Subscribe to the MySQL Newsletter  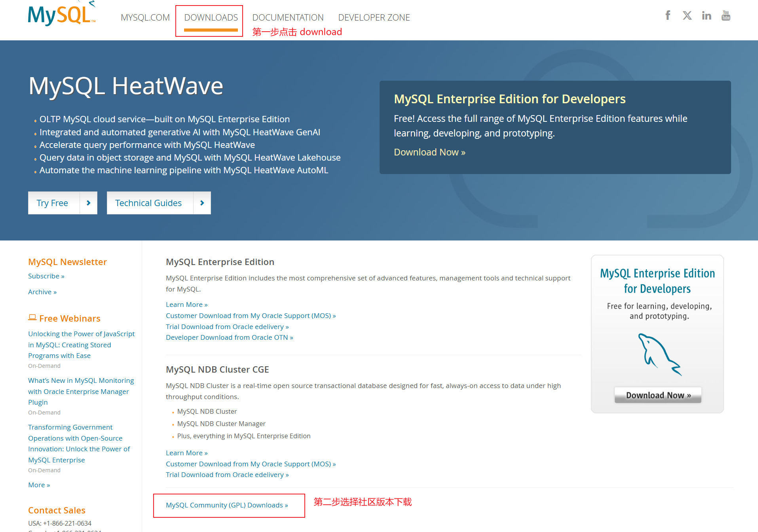tap(46, 276)
